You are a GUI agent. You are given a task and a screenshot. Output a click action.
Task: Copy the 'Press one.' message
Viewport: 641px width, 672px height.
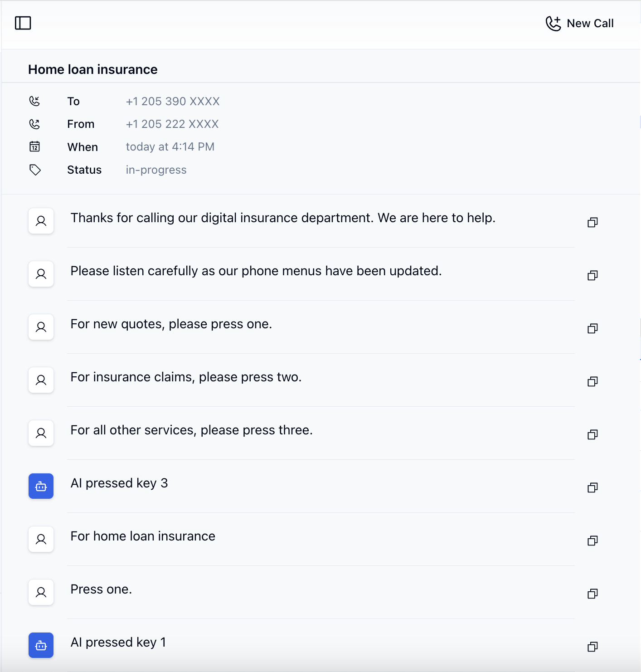click(x=592, y=594)
